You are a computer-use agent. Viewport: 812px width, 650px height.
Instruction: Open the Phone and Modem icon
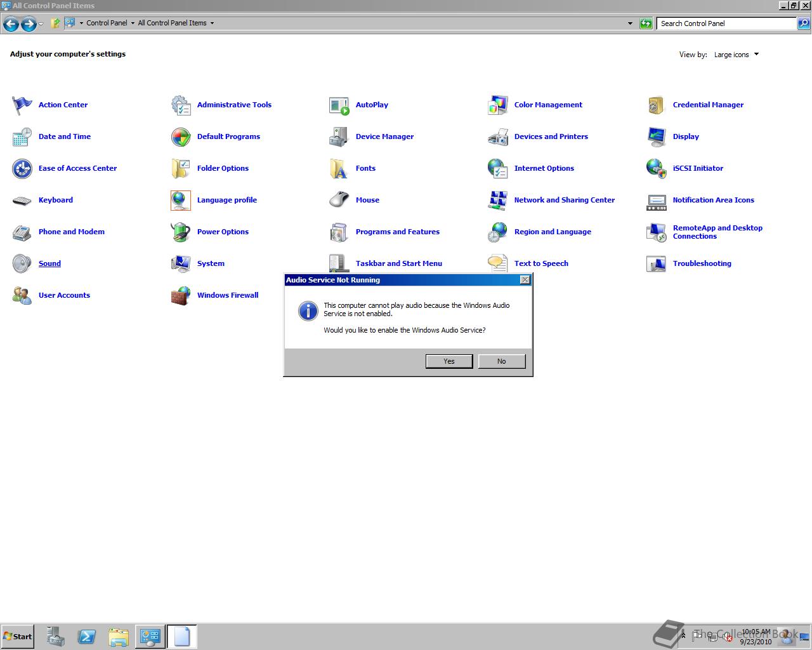[x=22, y=232]
